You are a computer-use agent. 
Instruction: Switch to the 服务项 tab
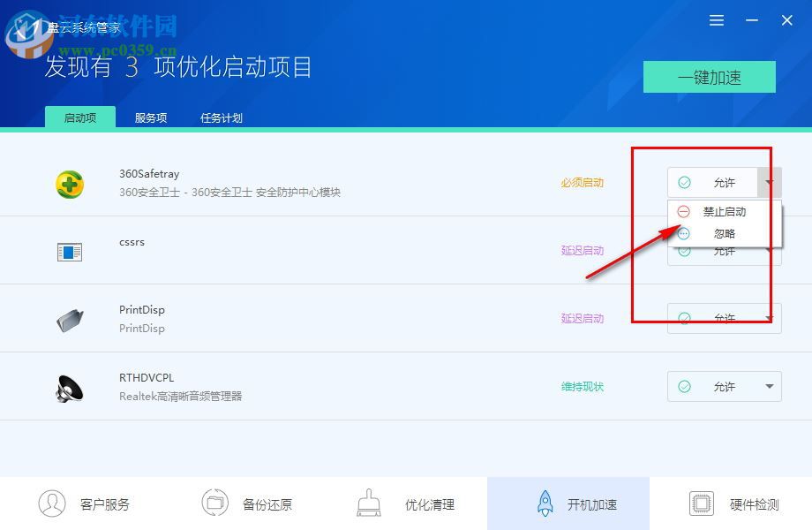[150, 117]
